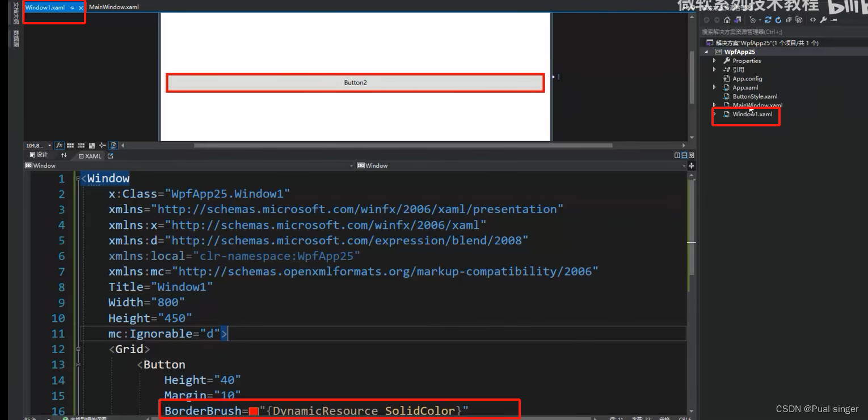
Task: Open the 文档大纲 side panel tab
Action: point(16,13)
